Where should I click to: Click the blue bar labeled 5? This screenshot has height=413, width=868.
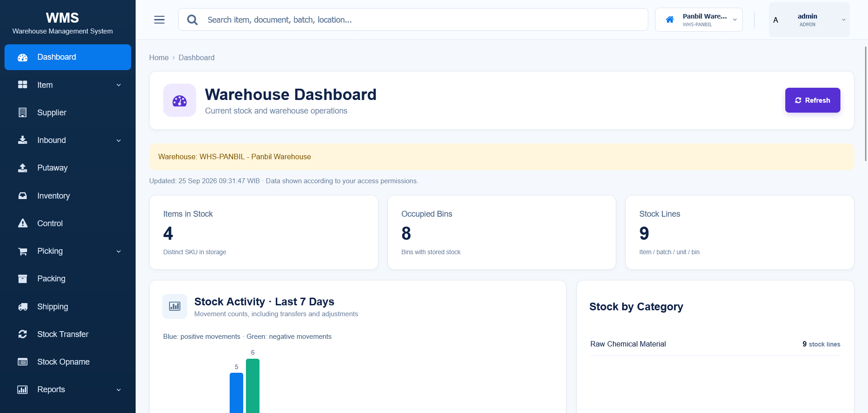236,393
